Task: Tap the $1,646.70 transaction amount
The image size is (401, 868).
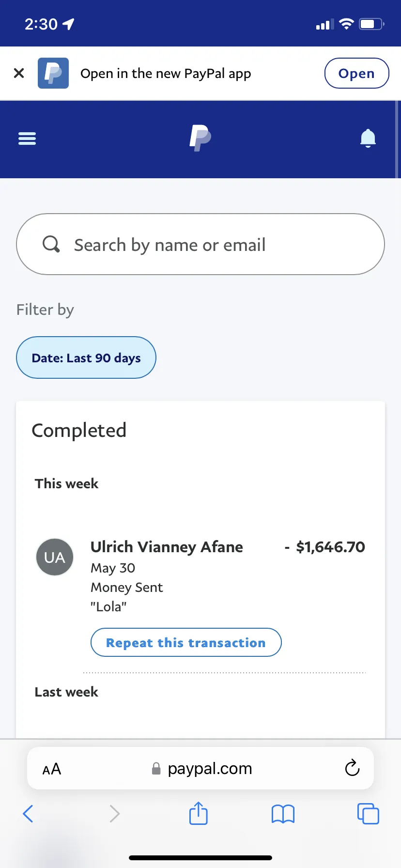Action: click(x=325, y=547)
